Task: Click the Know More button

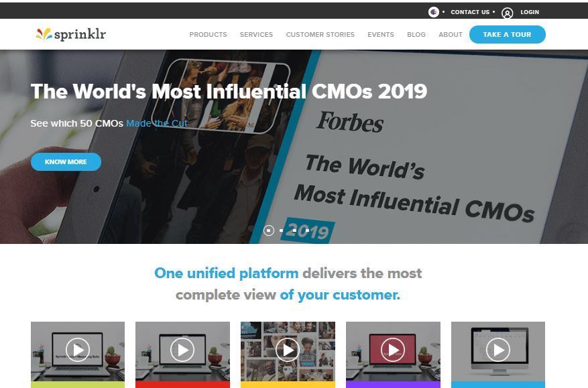Action: [66, 161]
